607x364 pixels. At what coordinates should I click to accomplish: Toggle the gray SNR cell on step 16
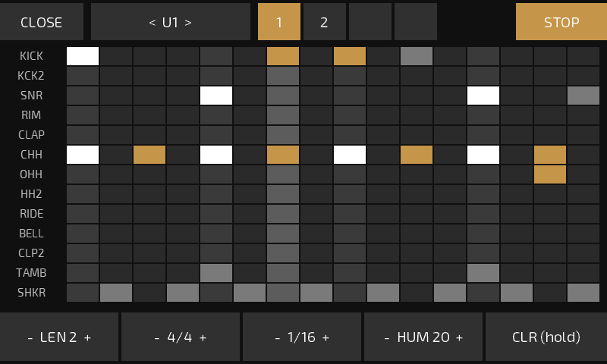[x=583, y=96]
